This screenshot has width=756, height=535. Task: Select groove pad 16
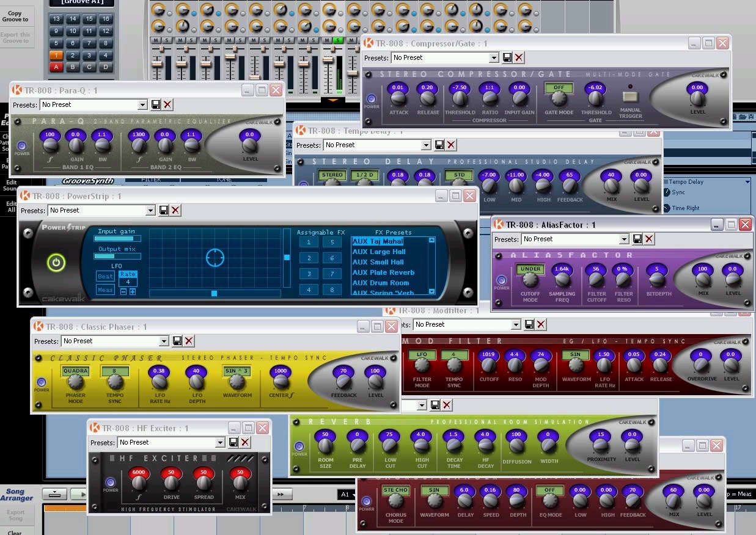point(106,19)
